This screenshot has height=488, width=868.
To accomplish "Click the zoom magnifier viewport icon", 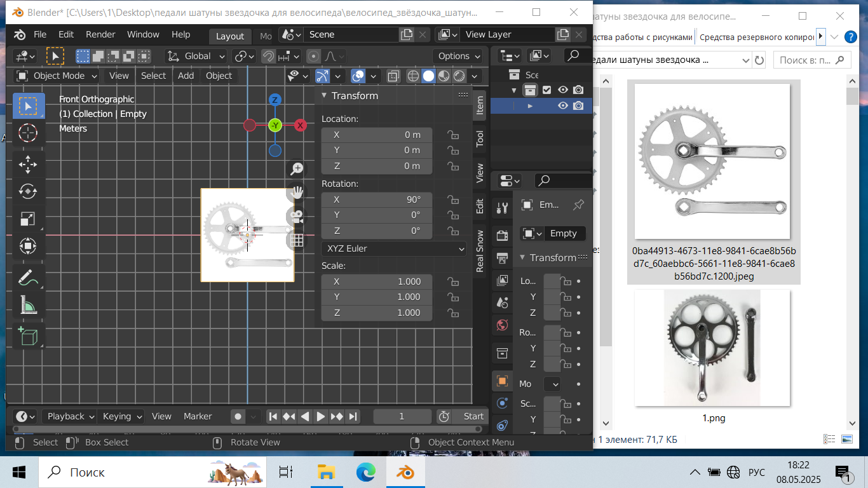I will 297,168.
